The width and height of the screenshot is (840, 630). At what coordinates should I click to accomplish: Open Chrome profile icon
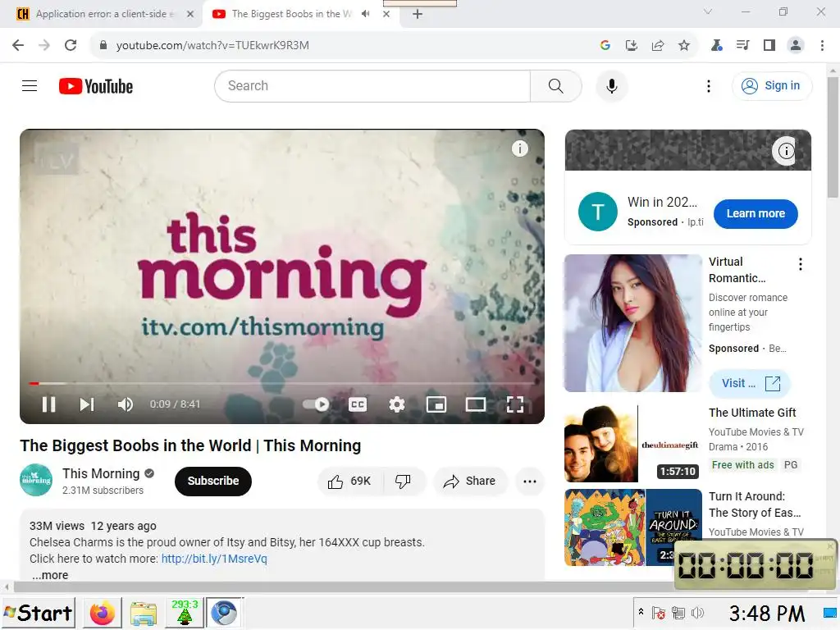(796, 45)
